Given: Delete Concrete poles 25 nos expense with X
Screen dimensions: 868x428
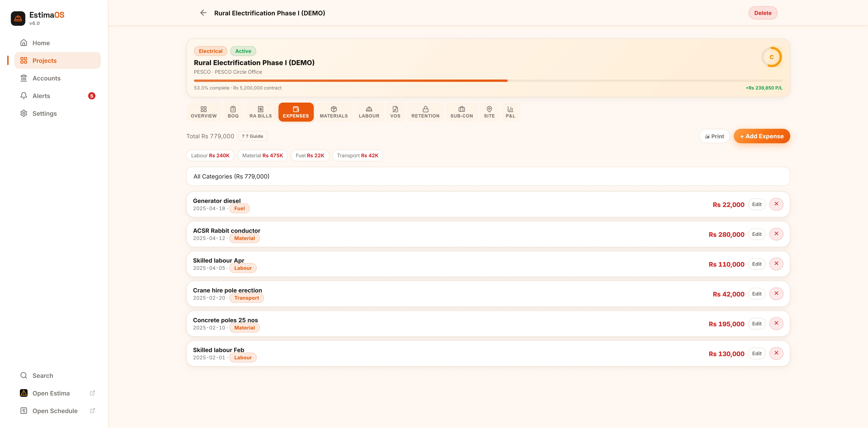Looking at the screenshot, I should click(x=776, y=323).
